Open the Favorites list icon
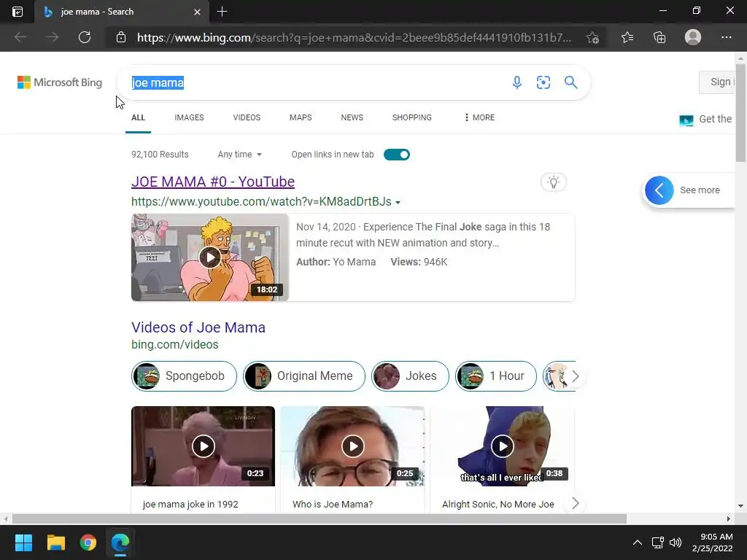 tap(627, 37)
